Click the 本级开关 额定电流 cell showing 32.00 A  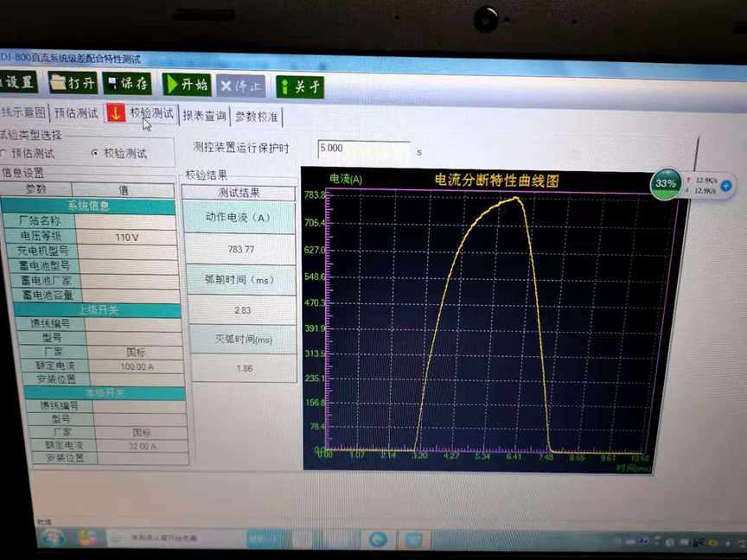(x=140, y=446)
